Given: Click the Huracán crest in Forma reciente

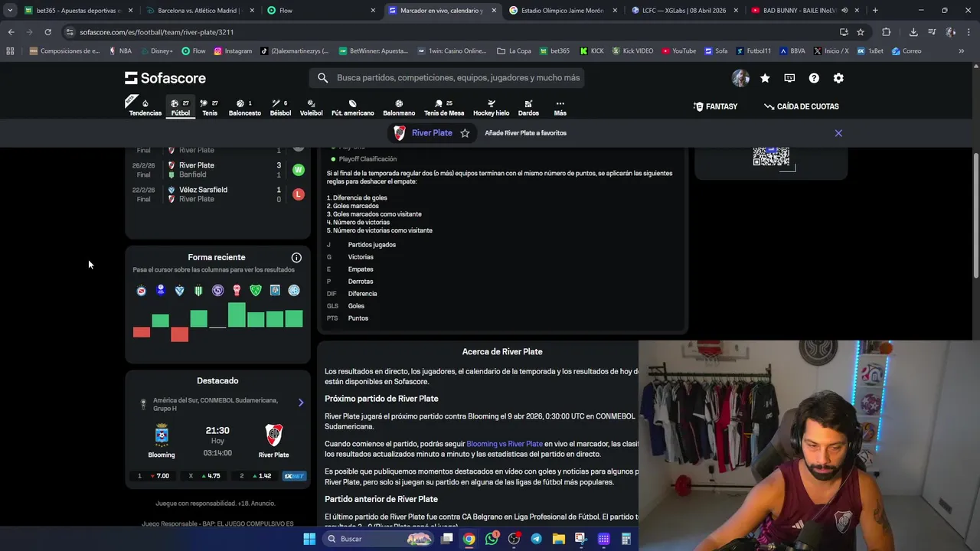Looking at the screenshot, I should click(237, 290).
